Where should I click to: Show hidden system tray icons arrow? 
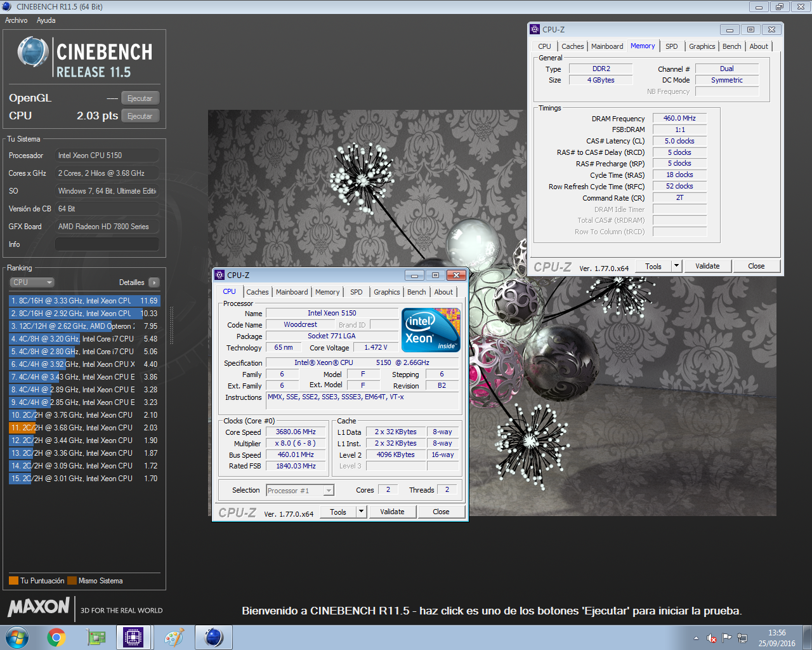(696, 638)
